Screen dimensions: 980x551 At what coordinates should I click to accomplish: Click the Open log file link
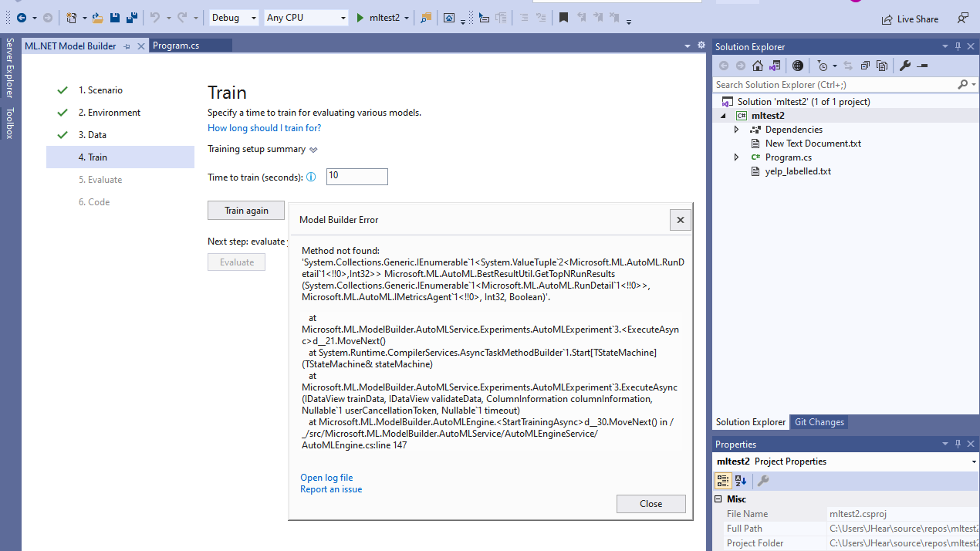click(x=326, y=478)
